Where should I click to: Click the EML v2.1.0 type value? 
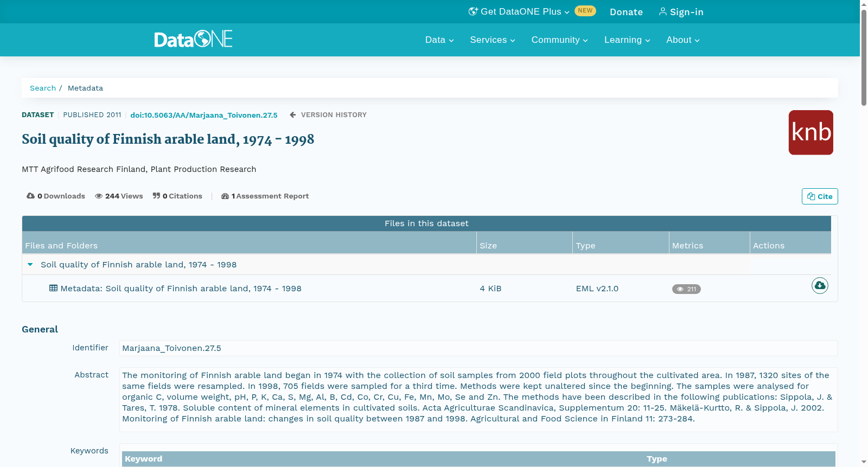coord(597,289)
